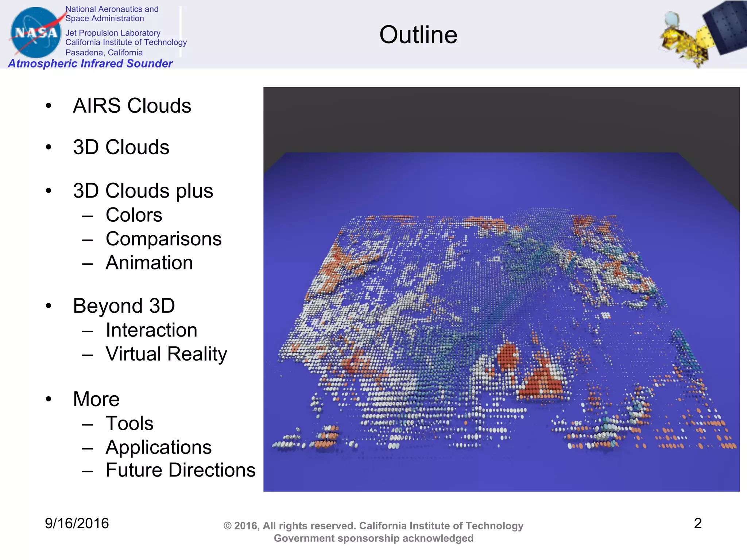747x560 pixels.
Task: Click the Atmospheric Infrared Sounder text
Action: tap(90, 63)
